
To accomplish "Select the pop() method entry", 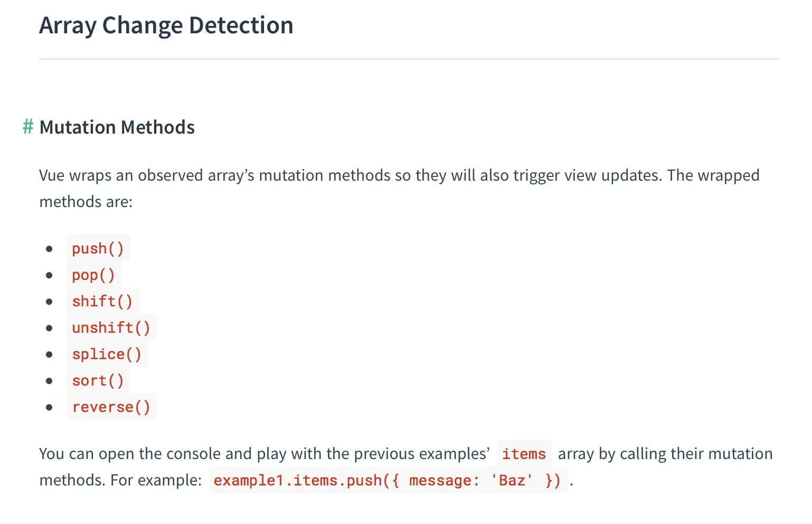I will click(93, 275).
